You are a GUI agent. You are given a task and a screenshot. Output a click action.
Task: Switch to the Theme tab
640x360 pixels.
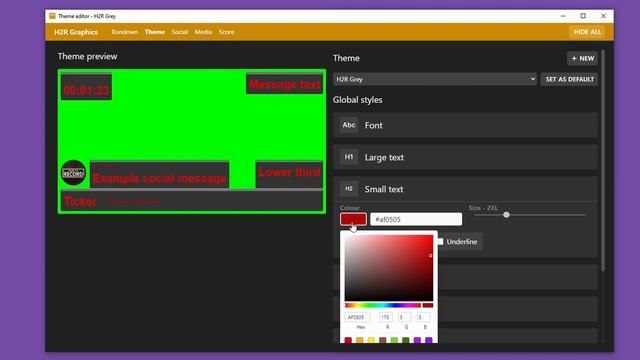coord(155,32)
